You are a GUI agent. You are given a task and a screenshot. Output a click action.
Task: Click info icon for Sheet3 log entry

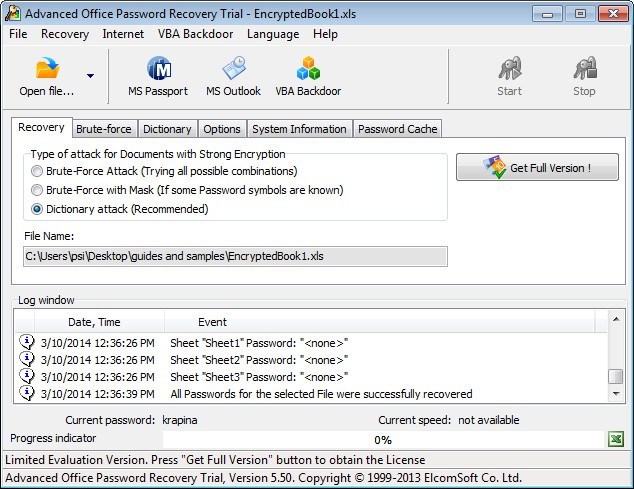(x=27, y=376)
